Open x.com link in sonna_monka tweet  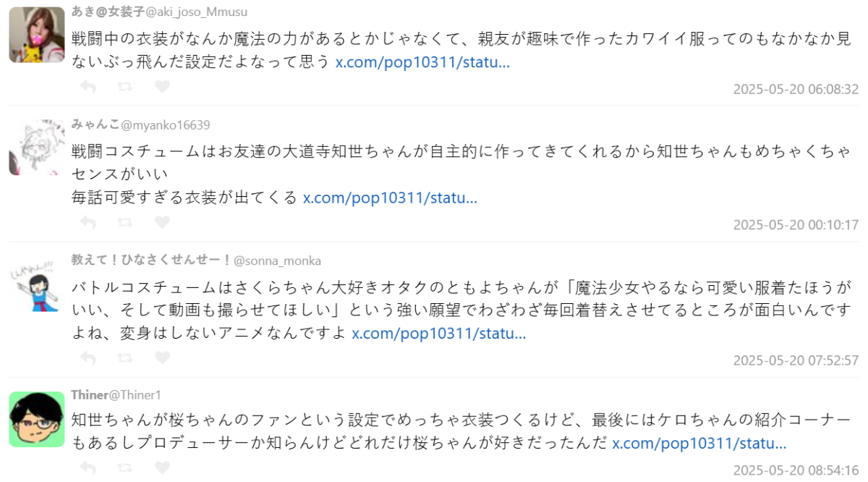click(x=438, y=334)
